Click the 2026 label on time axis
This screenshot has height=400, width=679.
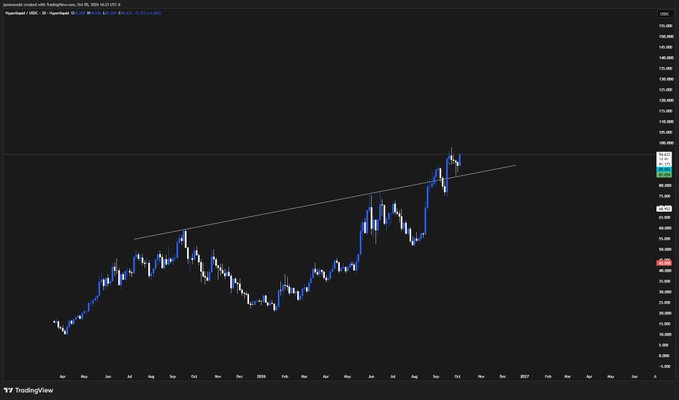tap(261, 377)
